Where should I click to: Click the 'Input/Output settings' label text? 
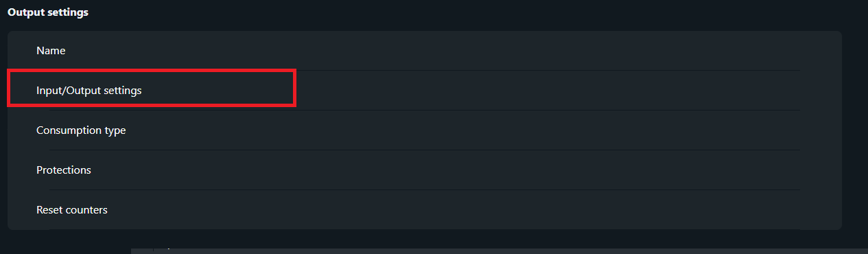click(89, 91)
